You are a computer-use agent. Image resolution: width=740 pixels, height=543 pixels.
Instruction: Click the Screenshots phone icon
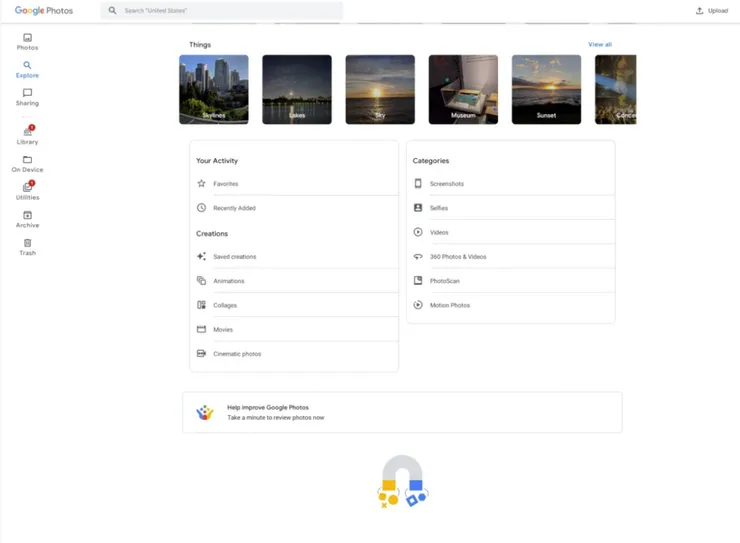pyautogui.click(x=418, y=184)
